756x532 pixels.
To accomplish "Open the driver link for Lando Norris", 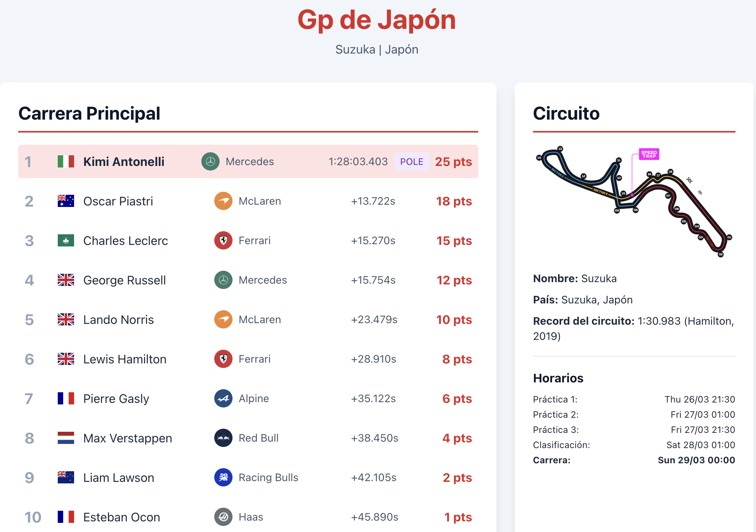I will [118, 319].
